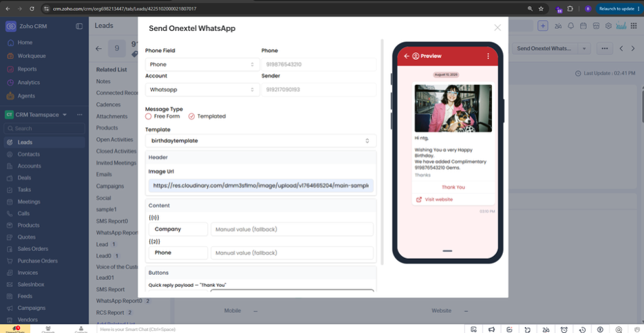Click the back arrow in phone preview
Screen dimensions: 644x333
[x=407, y=56]
